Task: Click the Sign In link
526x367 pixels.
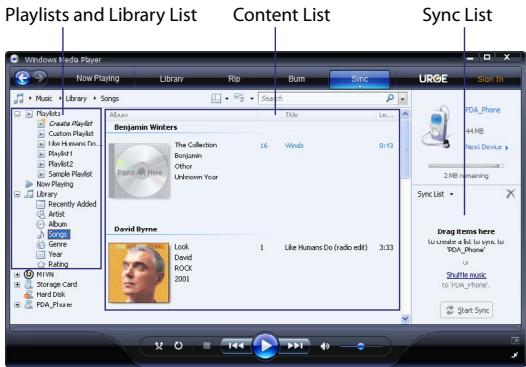Action: point(490,79)
